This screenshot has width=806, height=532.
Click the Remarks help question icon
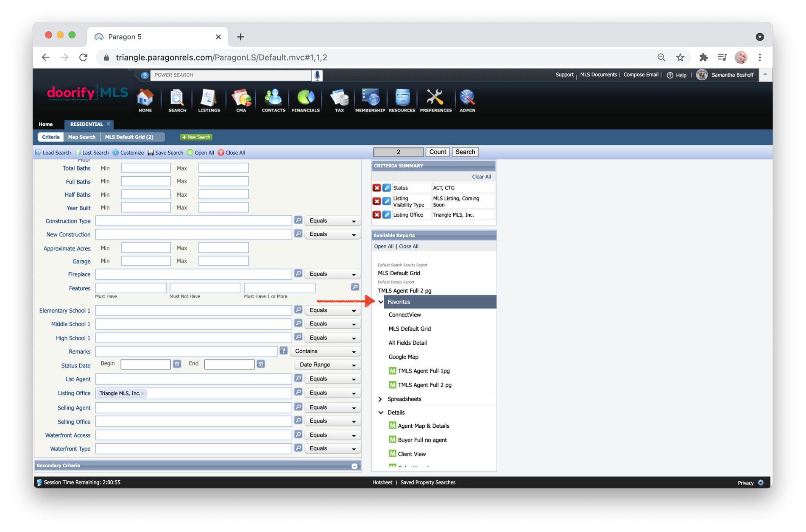click(284, 351)
